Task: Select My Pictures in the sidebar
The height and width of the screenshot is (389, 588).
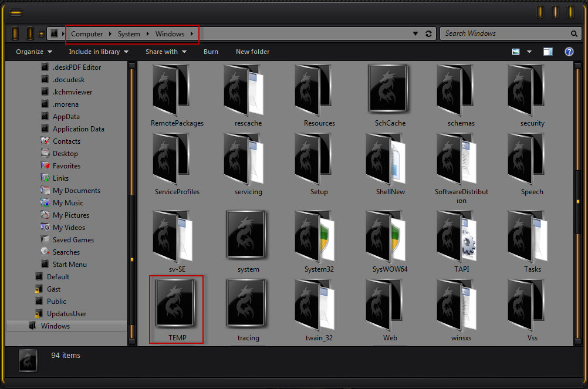Action: (x=69, y=215)
